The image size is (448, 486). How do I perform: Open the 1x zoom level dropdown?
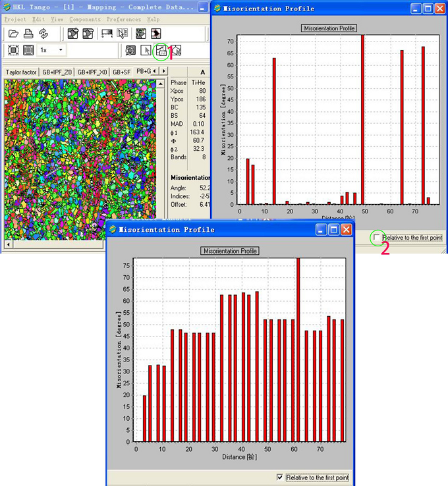point(61,50)
